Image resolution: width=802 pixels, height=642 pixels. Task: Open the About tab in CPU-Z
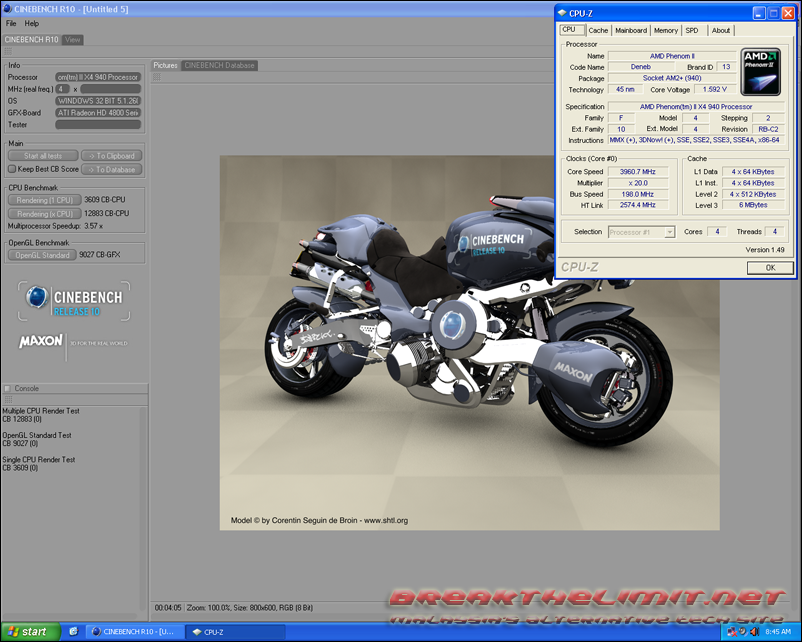tap(721, 31)
